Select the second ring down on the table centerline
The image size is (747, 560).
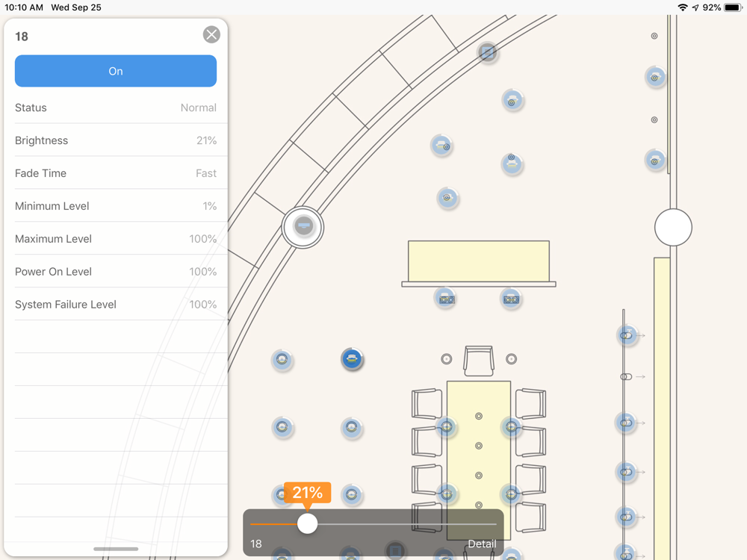coord(479,446)
